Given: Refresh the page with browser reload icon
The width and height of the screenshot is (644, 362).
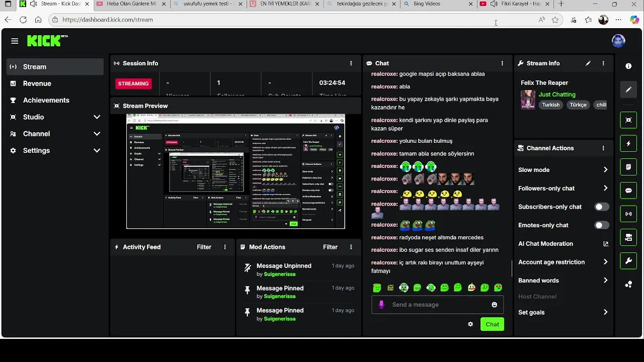Looking at the screenshot, I should (23, 20).
